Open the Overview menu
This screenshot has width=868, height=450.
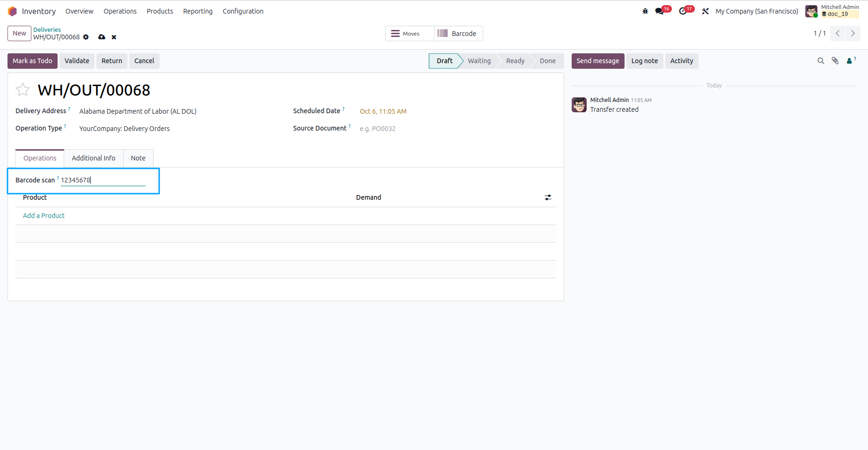(x=79, y=11)
